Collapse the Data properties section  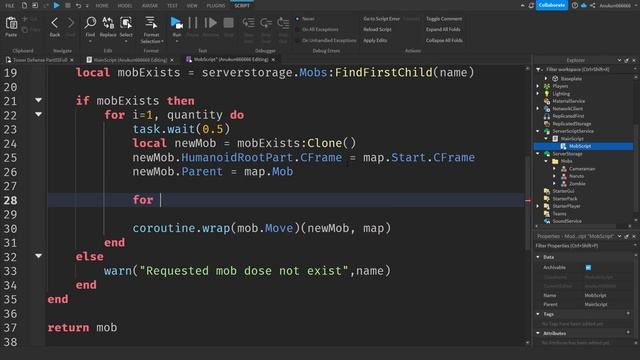point(538,257)
